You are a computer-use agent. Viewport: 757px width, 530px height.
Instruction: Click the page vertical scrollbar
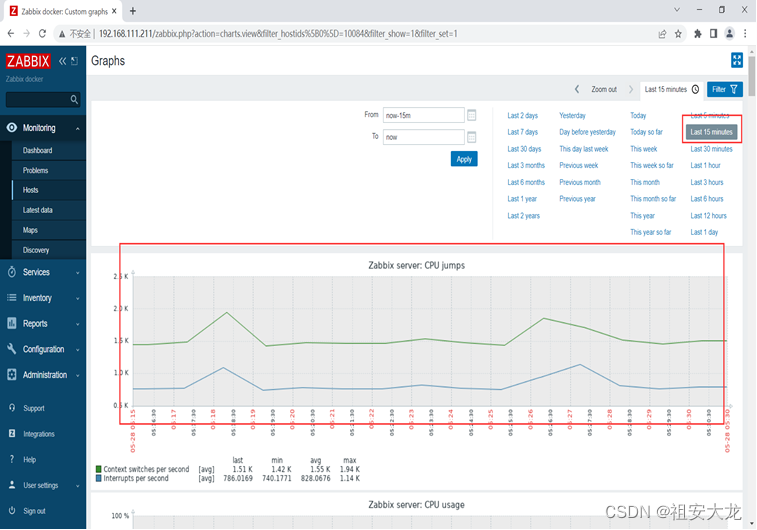pyautogui.click(x=751, y=76)
